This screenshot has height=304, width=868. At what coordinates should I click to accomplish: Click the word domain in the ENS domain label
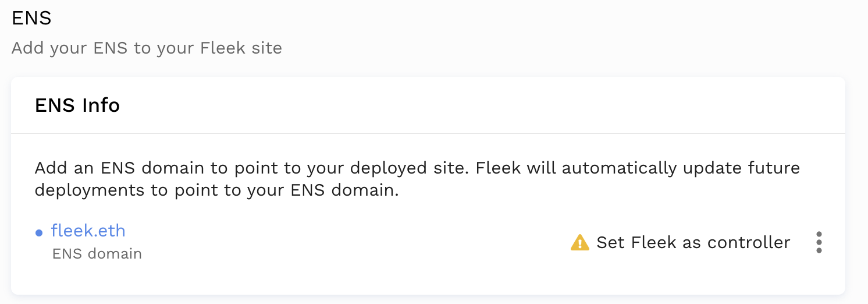(120, 254)
